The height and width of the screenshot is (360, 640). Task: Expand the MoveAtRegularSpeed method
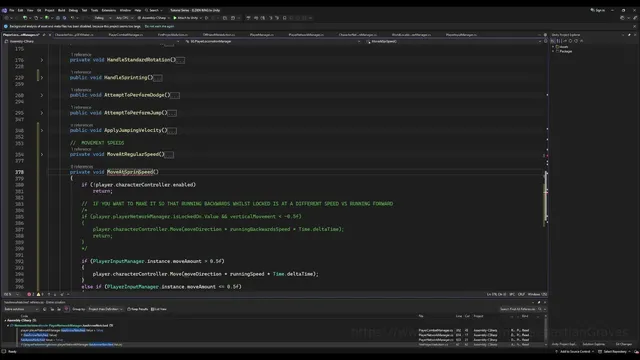42,155
